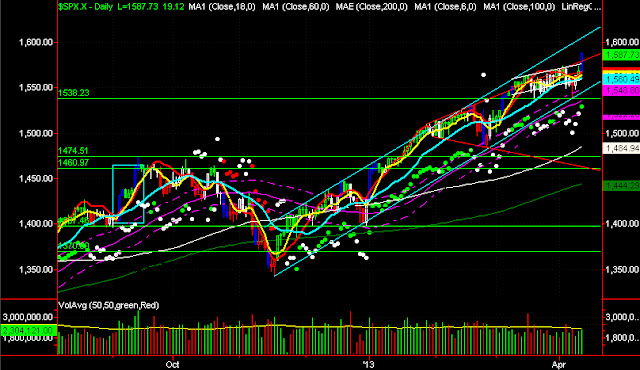Viewport: 640px width, 370px height.
Task: Click the 1538.23 horizontal level label
Action: pos(73,93)
